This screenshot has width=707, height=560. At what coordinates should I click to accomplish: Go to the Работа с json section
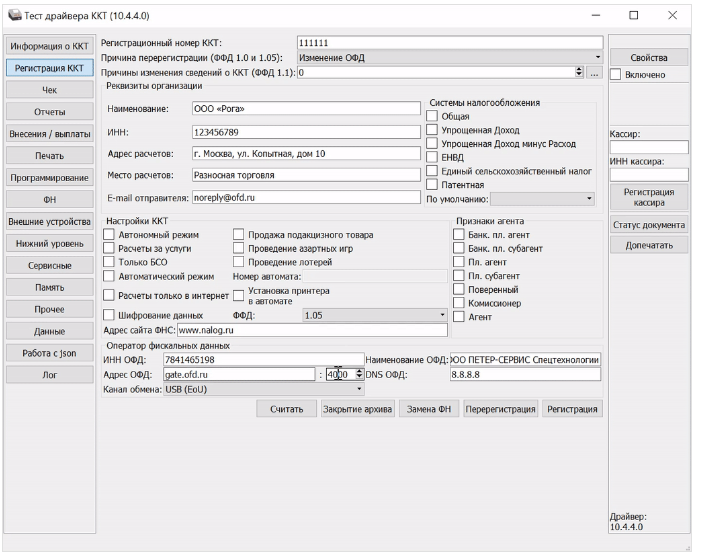pyautogui.click(x=48, y=352)
